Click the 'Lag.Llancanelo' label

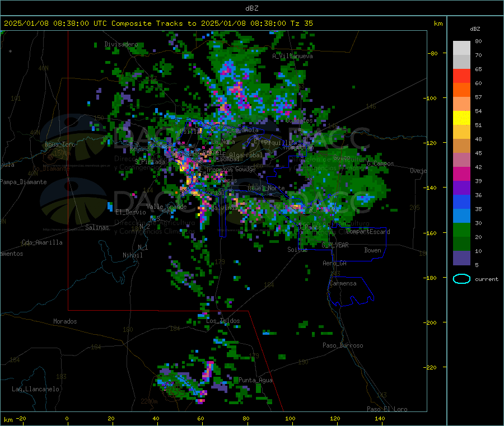coord(35,389)
